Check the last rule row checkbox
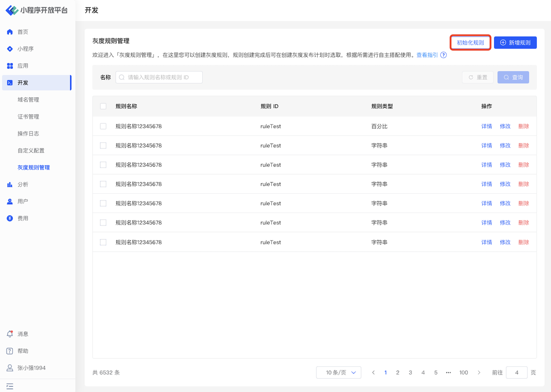This screenshot has width=551, height=392. 103,242
